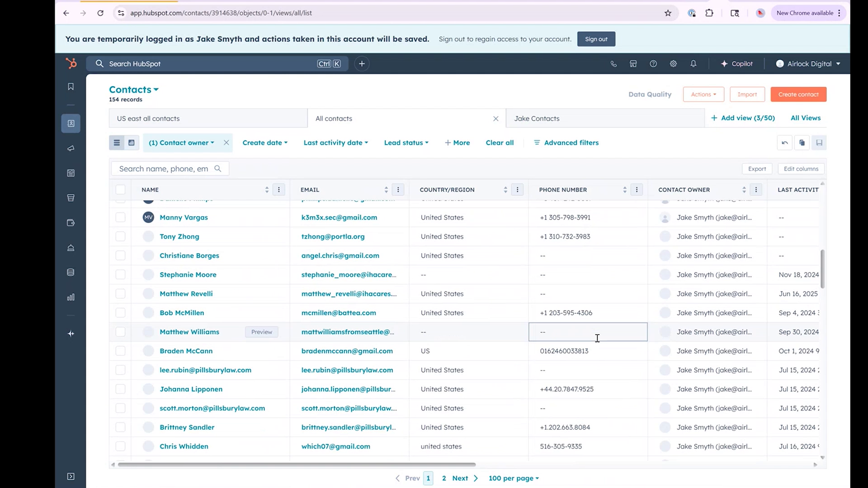Screen dimensions: 868x488
Task: Check the row for Brittney Sandler
Action: point(120,427)
